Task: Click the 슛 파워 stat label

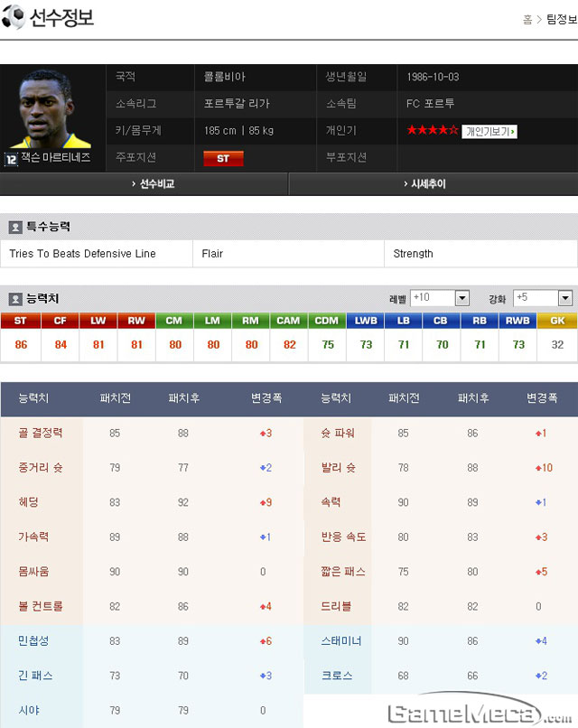Action: click(338, 434)
